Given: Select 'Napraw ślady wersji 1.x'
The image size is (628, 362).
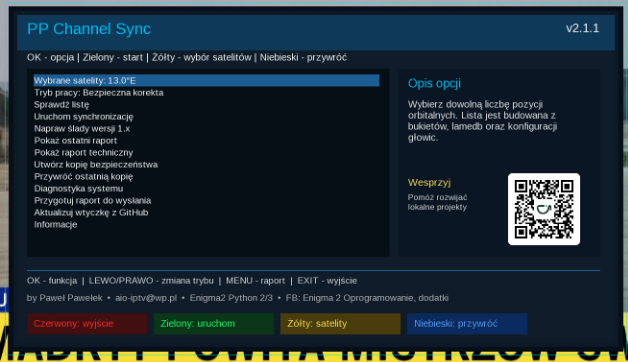Looking at the screenshot, I should pos(82,129).
